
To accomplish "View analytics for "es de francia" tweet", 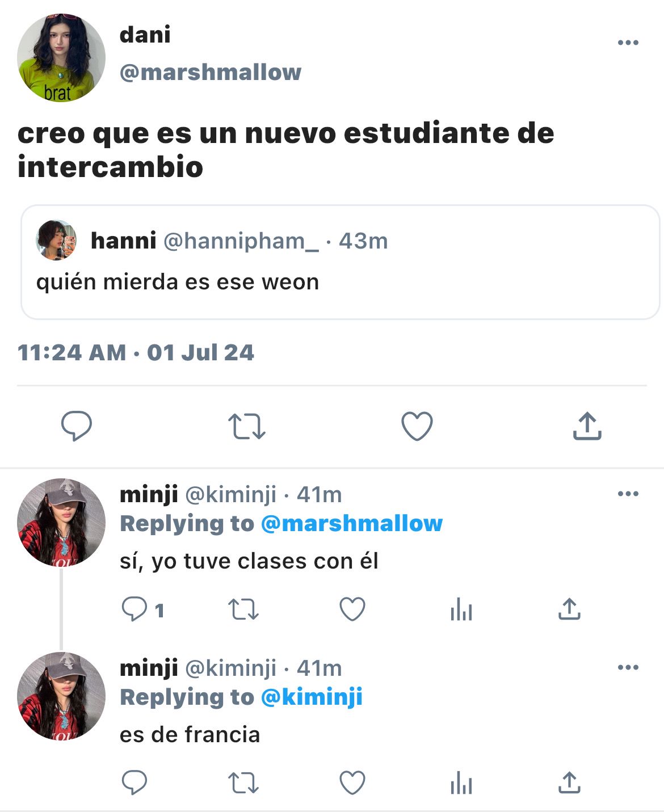I will pyautogui.click(x=461, y=784).
